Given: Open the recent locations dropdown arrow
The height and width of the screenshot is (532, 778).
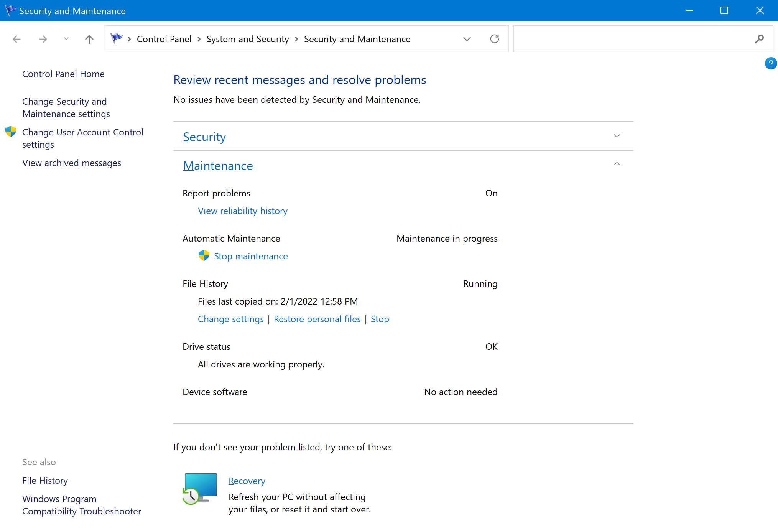Looking at the screenshot, I should [66, 39].
